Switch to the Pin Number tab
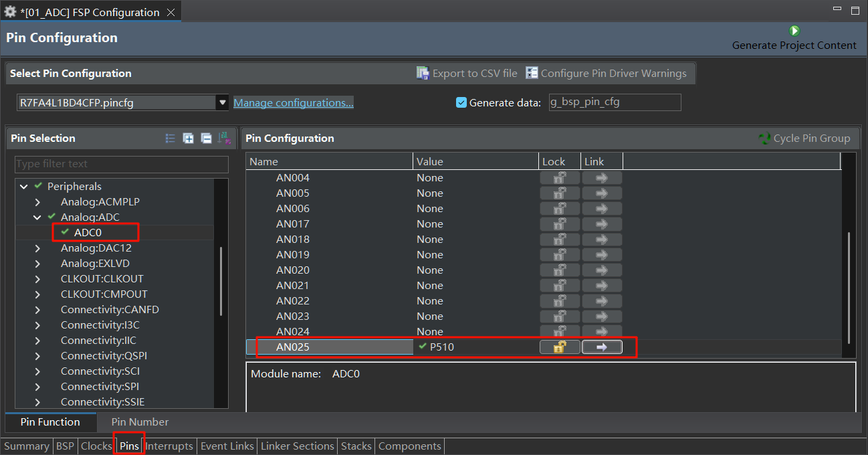The height and width of the screenshot is (455, 868). pyautogui.click(x=140, y=422)
